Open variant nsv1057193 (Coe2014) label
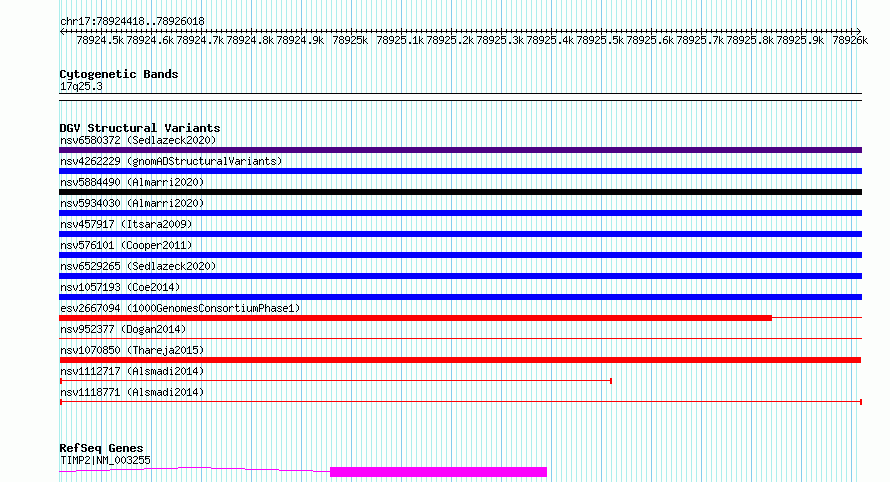The width and height of the screenshot is (890, 482). pos(120,287)
